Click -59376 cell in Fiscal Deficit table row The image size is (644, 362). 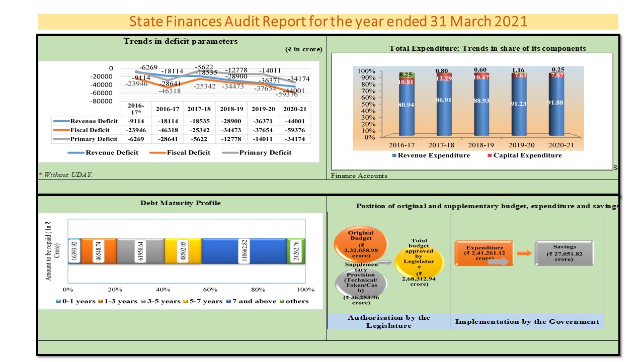296,130
